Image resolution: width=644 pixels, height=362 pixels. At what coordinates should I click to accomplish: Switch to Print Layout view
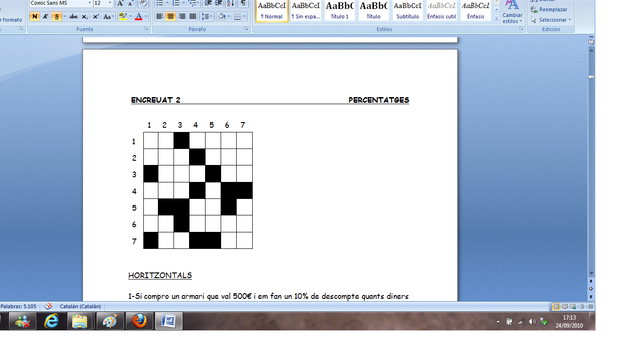556,306
